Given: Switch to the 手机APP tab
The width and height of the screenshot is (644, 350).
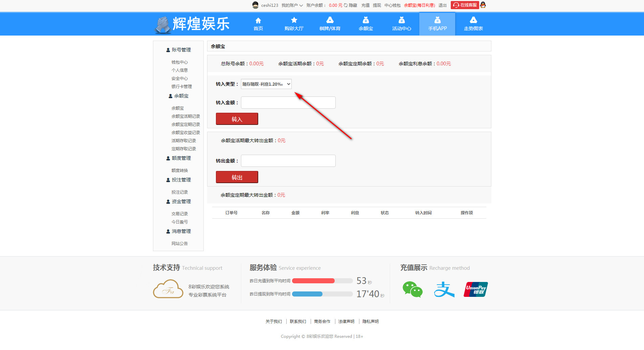Looking at the screenshot, I should click(437, 24).
